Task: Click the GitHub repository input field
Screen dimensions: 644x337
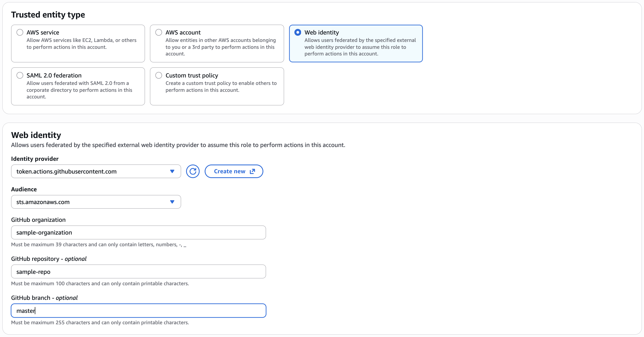Action: 138,271
